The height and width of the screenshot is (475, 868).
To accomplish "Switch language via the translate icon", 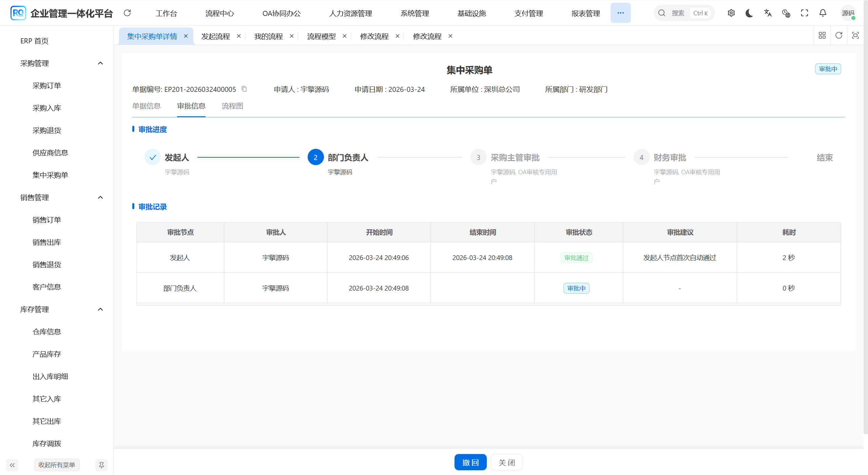I will pos(768,13).
